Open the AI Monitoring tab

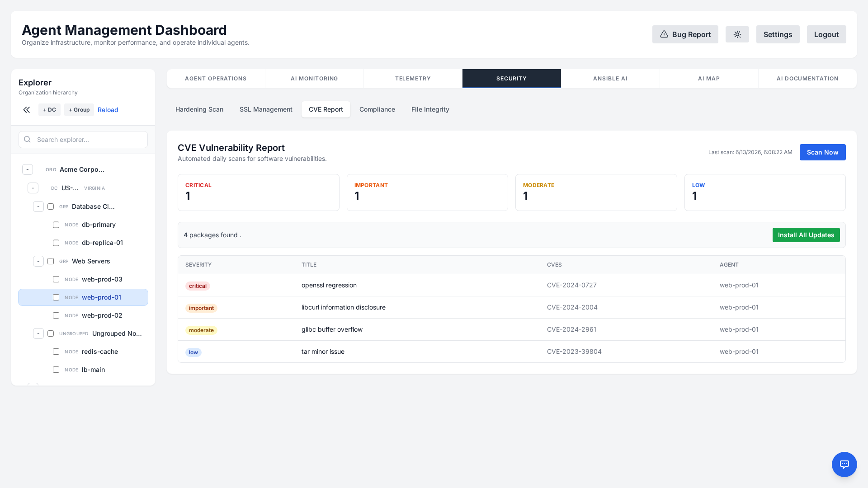pos(314,79)
